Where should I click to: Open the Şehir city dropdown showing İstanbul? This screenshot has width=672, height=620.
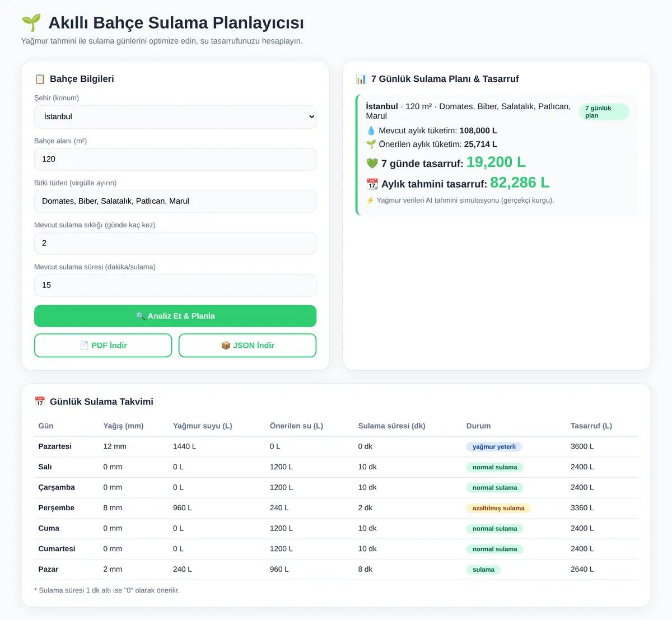point(175,116)
